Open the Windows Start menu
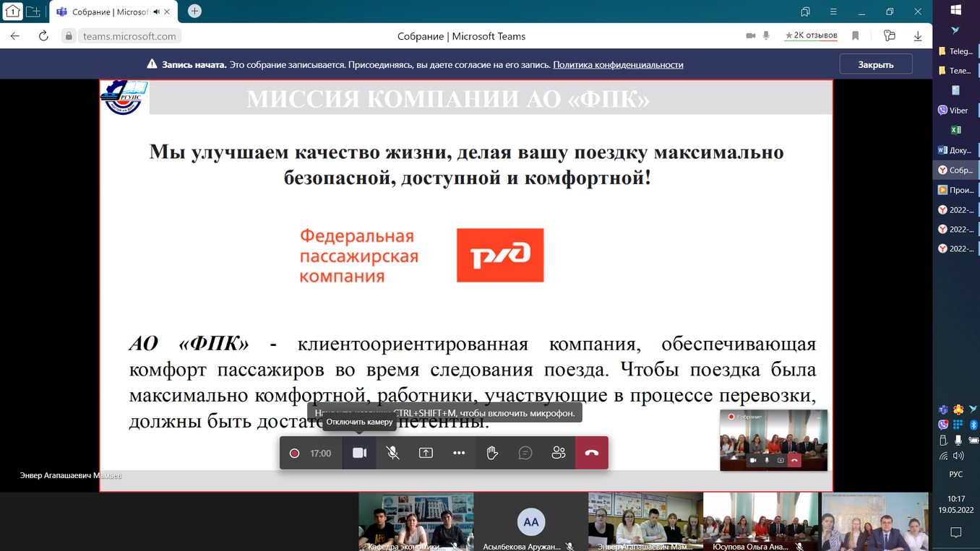The height and width of the screenshot is (551, 980). pyautogui.click(x=955, y=10)
